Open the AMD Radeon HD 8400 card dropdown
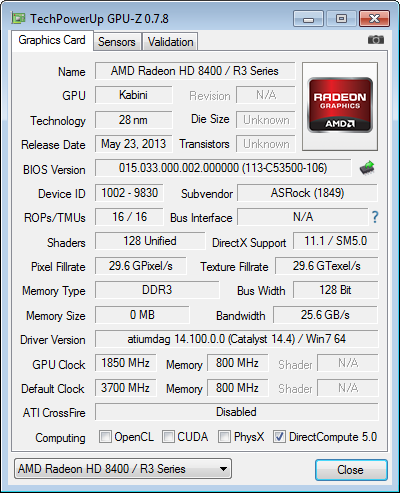Image resolution: width=400 pixels, height=493 pixels. tap(123, 469)
